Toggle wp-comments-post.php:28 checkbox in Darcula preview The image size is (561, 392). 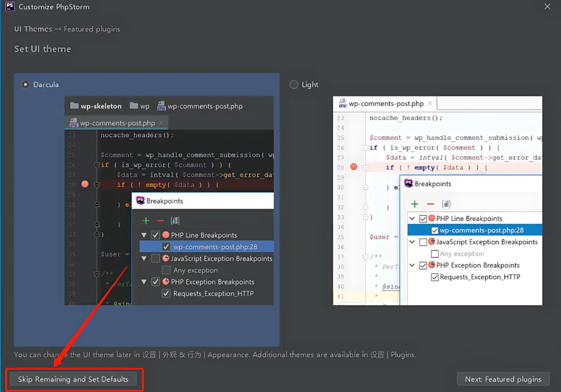click(x=166, y=247)
